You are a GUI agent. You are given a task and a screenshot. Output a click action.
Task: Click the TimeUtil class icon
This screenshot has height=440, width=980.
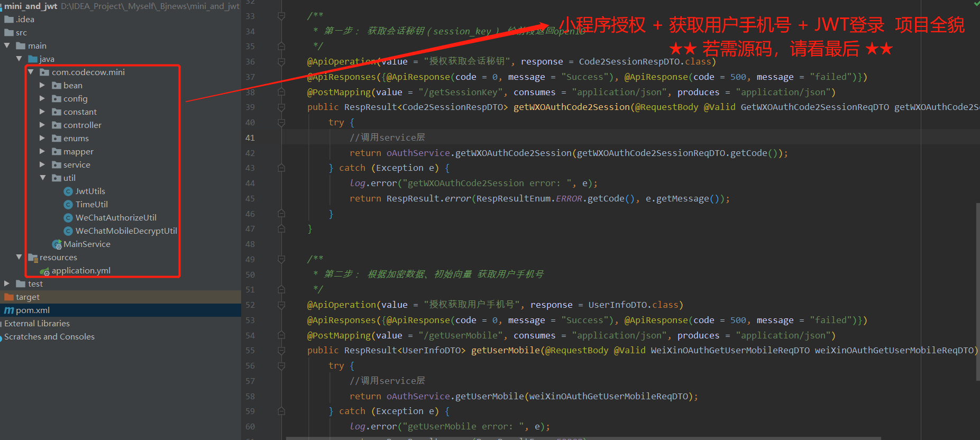(68, 205)
